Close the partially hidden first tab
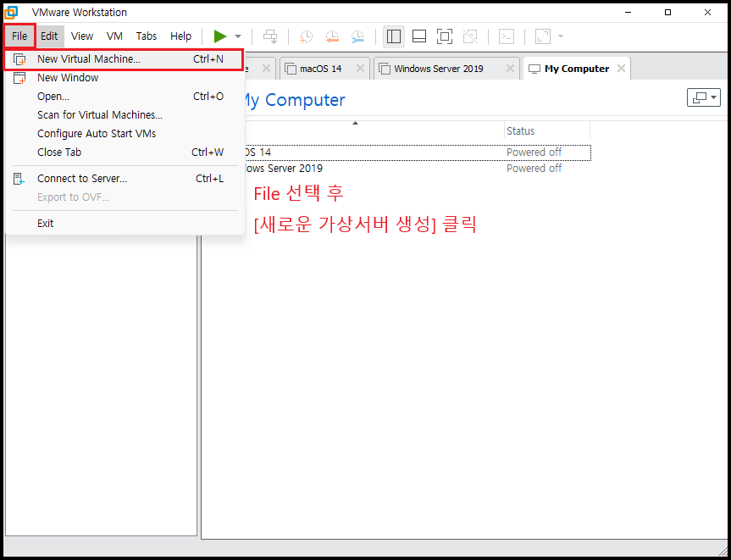The image size is (731, 560). pos(266,69)
